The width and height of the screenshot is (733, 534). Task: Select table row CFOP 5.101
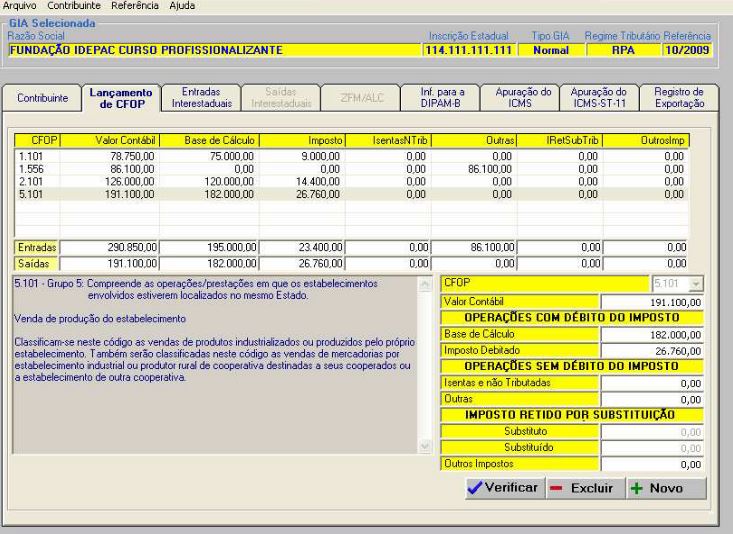(x=352, y=194)
